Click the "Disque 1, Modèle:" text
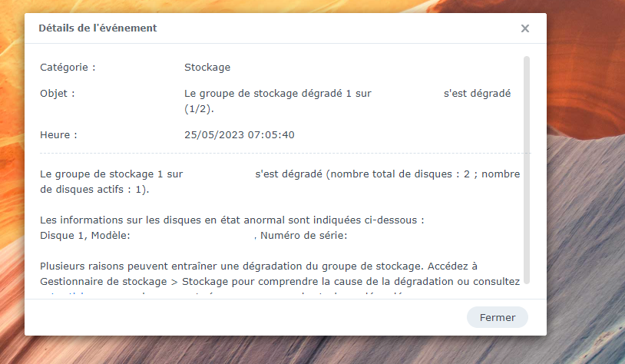Image resolution: width=625 pixels, height=364 pixels. 85,235
